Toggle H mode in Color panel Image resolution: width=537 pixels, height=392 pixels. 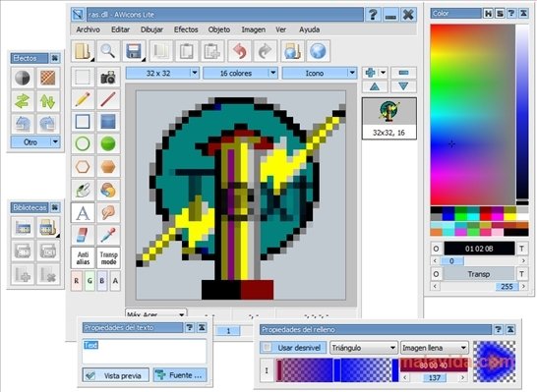(489, 14)
